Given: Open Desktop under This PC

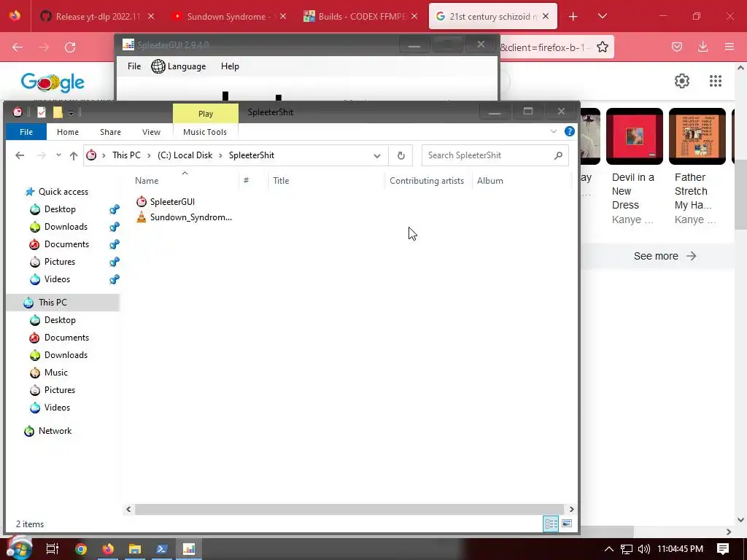Looking at the screenshot, I should [x=60, y=320].
